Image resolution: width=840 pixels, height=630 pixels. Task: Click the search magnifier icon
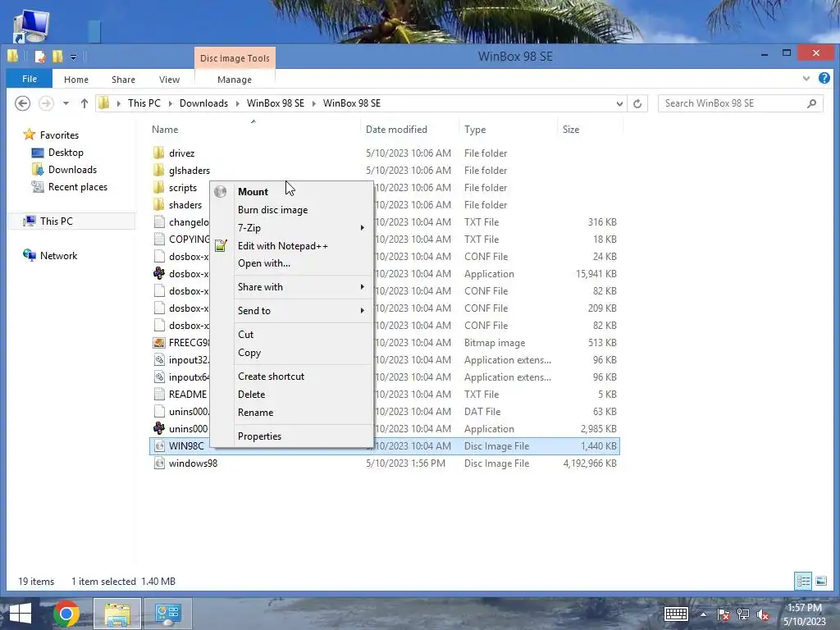(x=811, y=103)
